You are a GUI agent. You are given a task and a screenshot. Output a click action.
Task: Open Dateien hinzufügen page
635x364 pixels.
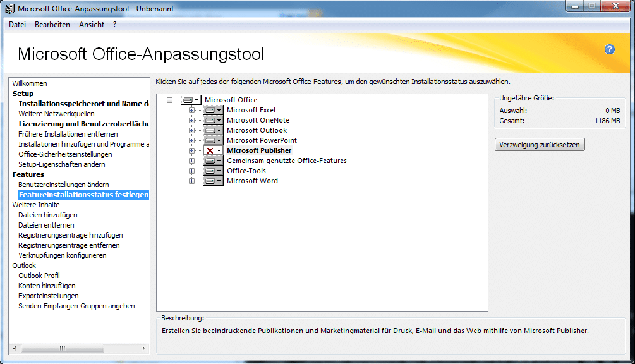click(x=48, y=215)
